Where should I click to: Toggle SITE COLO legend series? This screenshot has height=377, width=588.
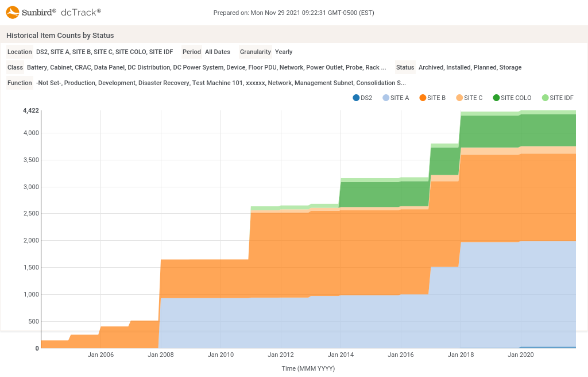pyautogui.click(x=512, y=98)
